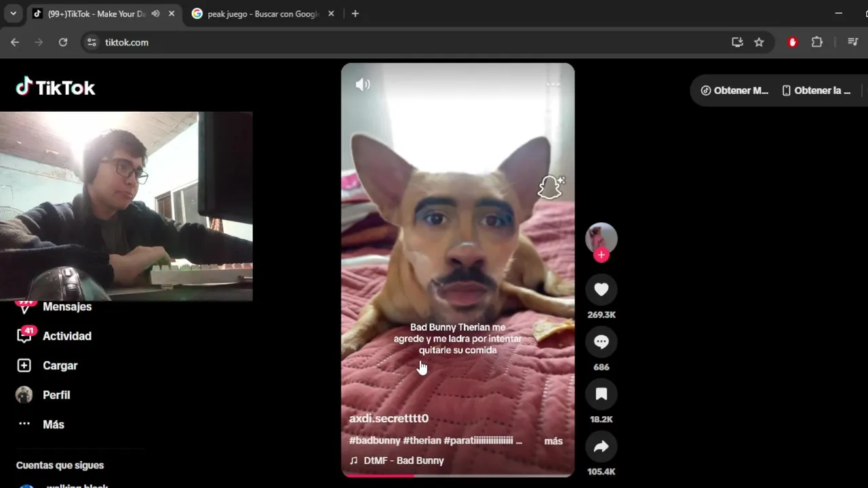Click the webcam overlay picture
The height and width of the screenshot is (488, 868).
click(x=126, y=206)
